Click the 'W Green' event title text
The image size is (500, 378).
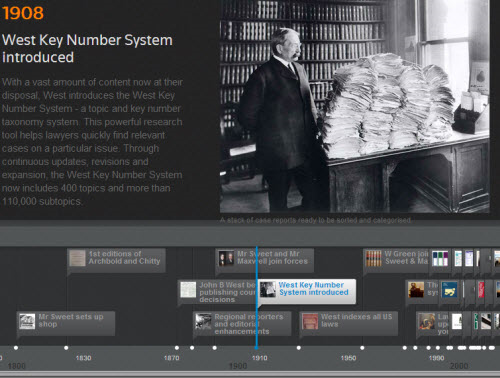[406, 257]
